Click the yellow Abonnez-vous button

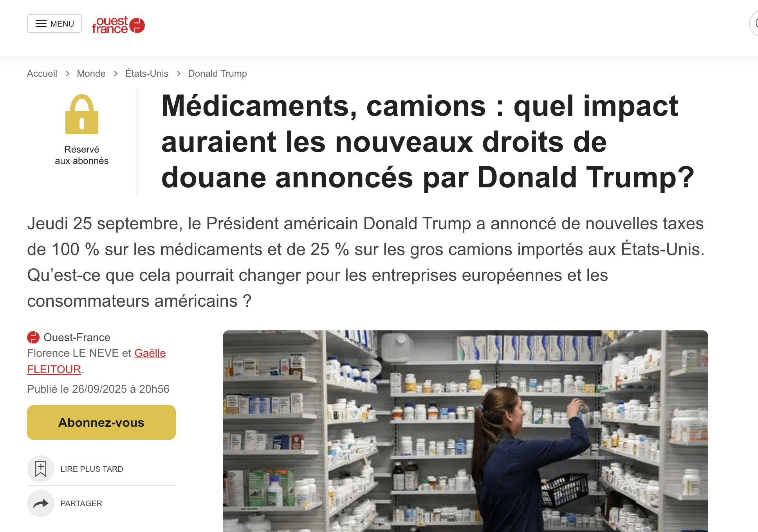(101, 422)
